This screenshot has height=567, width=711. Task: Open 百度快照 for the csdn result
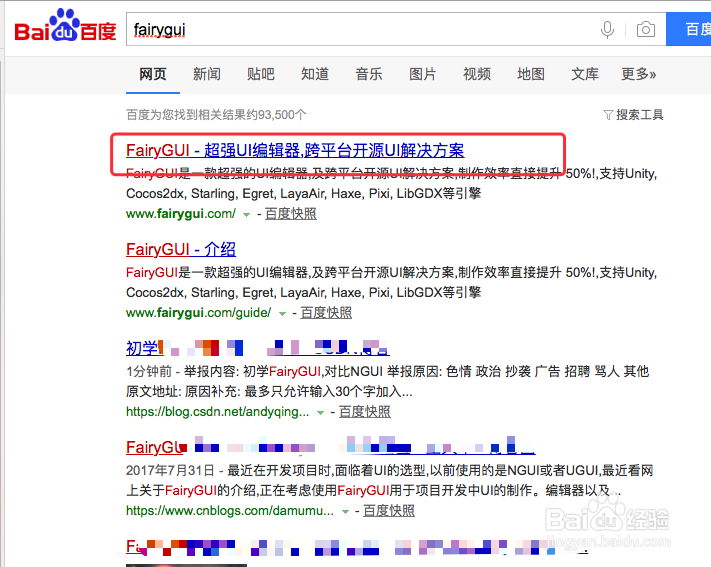365,411
